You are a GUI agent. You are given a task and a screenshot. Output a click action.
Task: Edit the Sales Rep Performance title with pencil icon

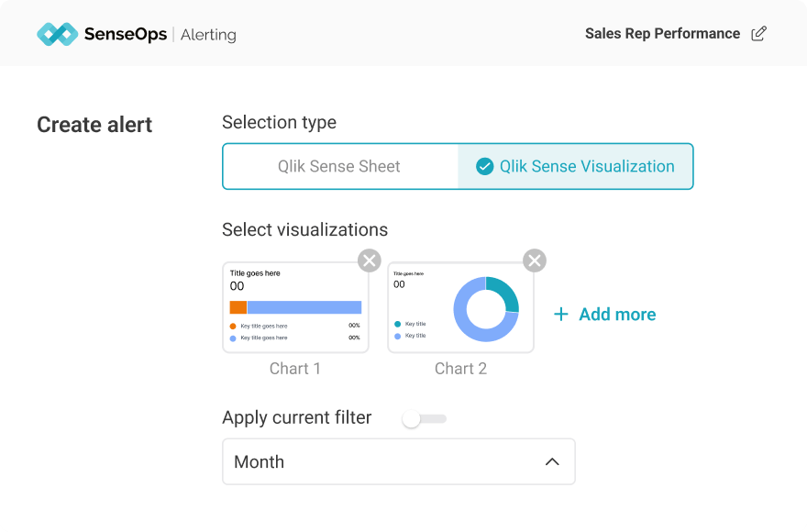[758, 33]
